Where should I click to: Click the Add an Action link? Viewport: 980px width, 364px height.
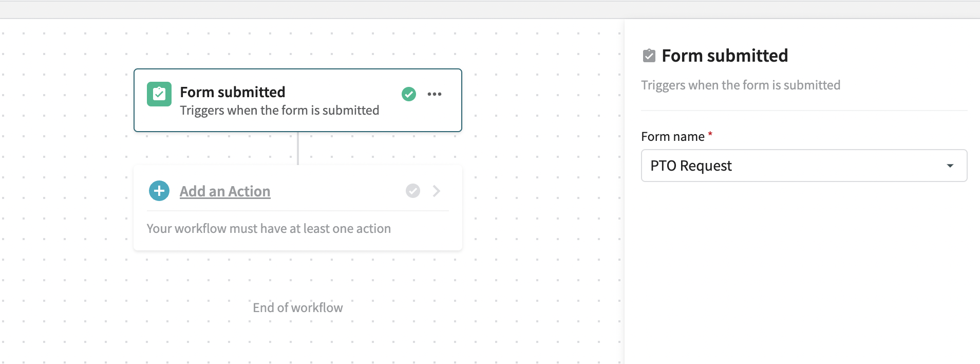[225, 191]
